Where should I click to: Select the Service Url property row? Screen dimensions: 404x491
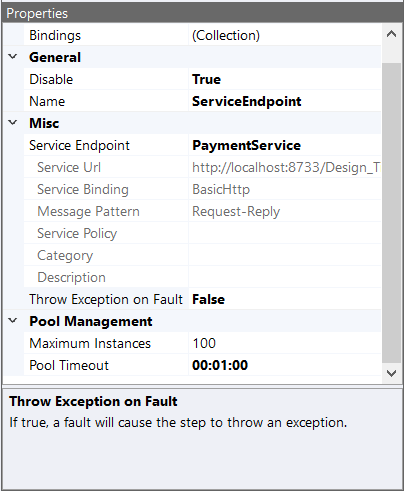202,167
